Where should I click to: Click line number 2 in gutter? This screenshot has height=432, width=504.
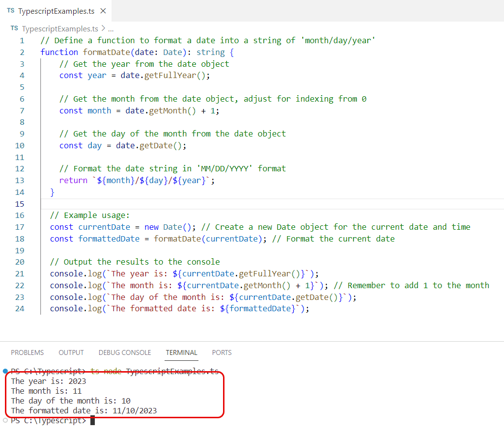pyautogui.click(x=22, y=53)
